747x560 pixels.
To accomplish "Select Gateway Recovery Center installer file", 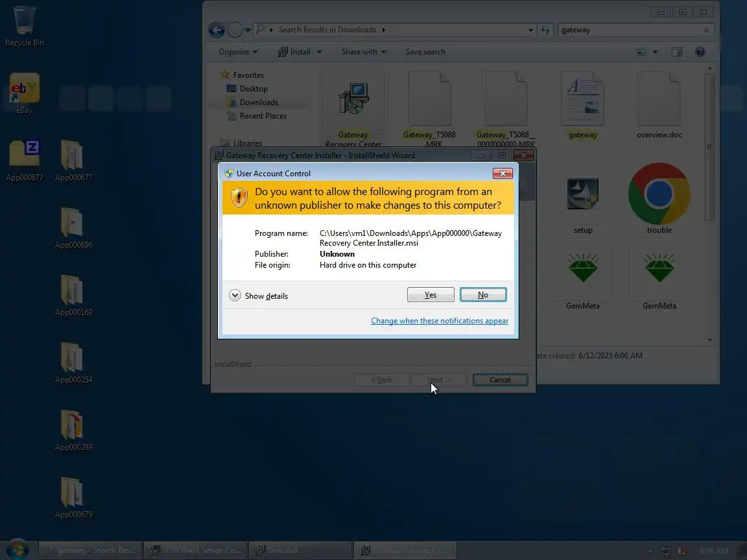I will 353,108.
